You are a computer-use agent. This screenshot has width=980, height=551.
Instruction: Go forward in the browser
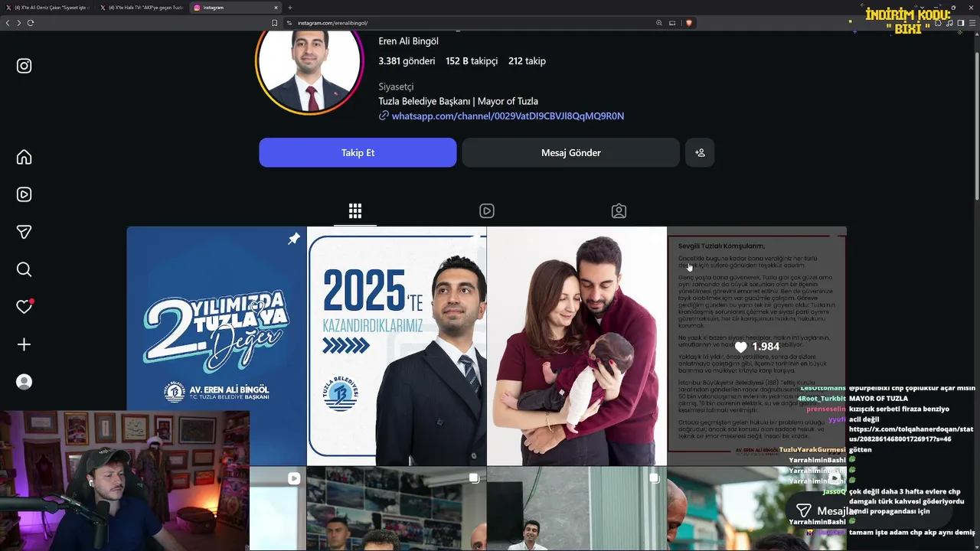[x=18, y=23]
